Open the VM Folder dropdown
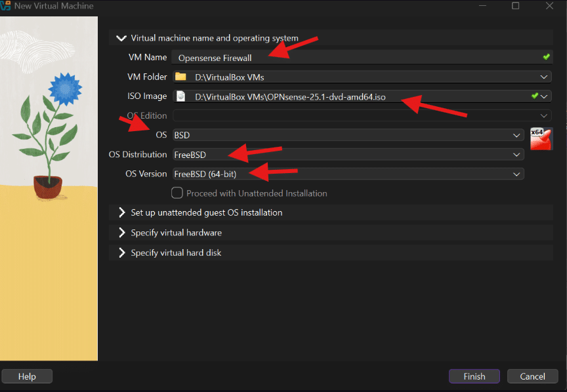 (544, 77)
